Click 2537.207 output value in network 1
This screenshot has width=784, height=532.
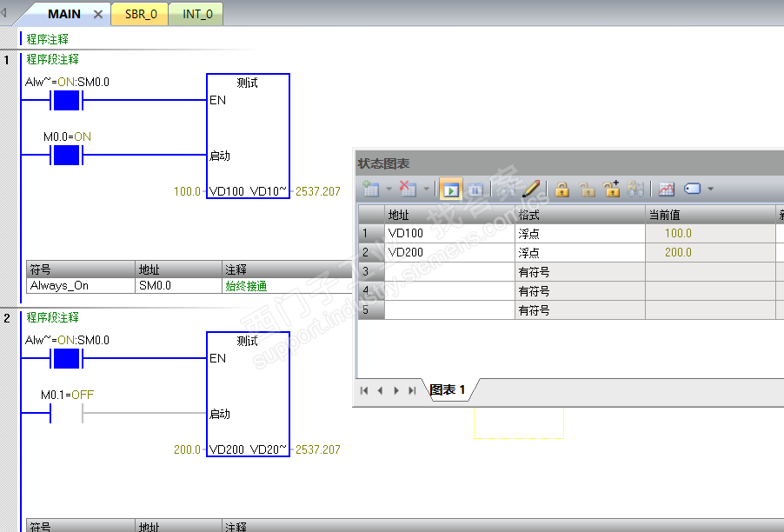(317, 191)
